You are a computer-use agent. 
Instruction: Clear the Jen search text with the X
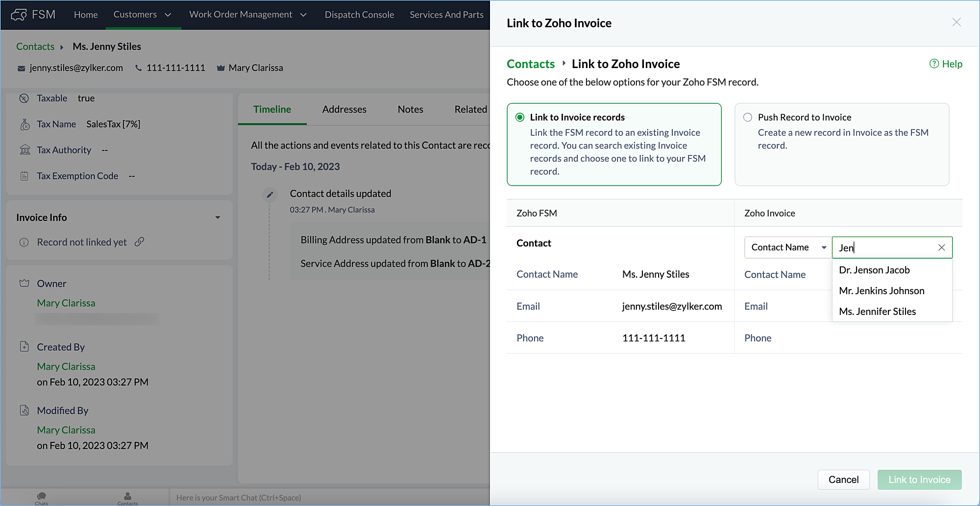[x=942, y=248]
